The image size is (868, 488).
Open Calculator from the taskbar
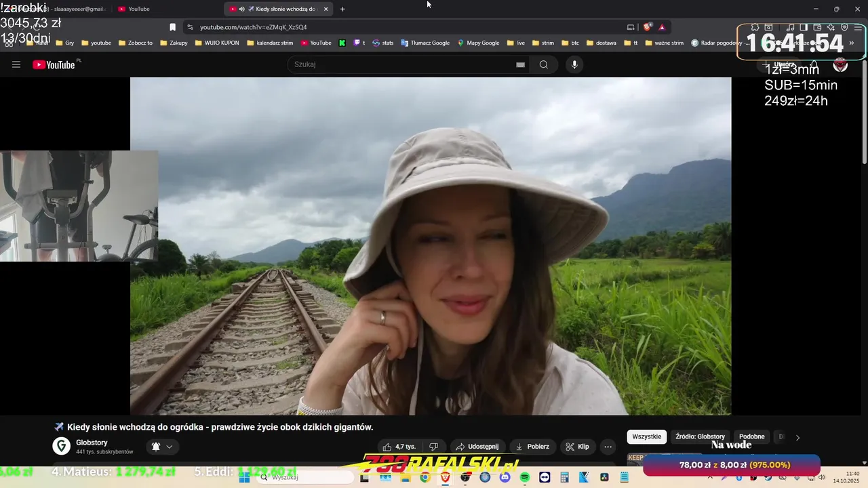coord(564,477)
